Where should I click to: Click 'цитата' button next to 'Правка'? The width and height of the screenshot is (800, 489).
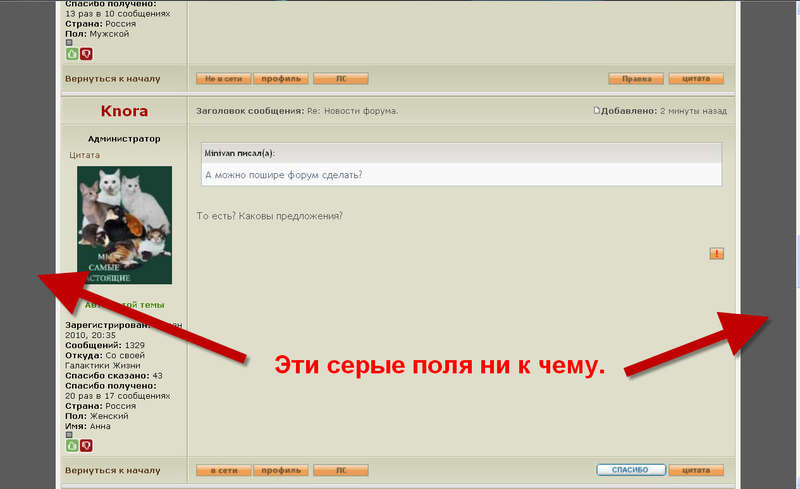(696, 79)
